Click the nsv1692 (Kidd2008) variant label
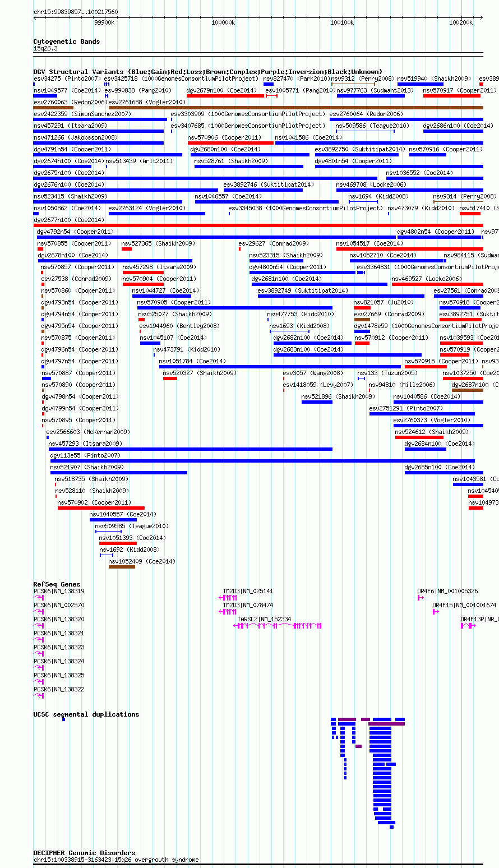Image resolution: width=499 pixels, height=868 pixels. click(130, 550)
